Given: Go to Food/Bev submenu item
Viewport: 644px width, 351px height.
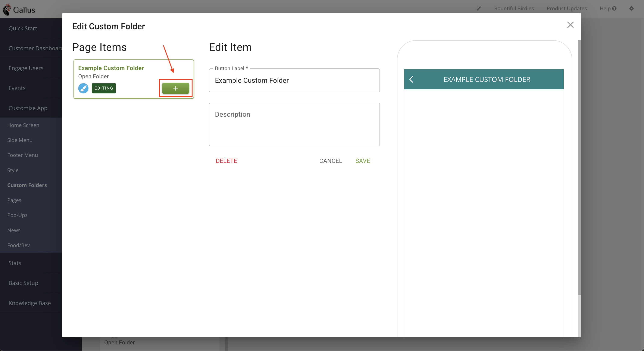Looking at the screenshot, I should point(19,245).
